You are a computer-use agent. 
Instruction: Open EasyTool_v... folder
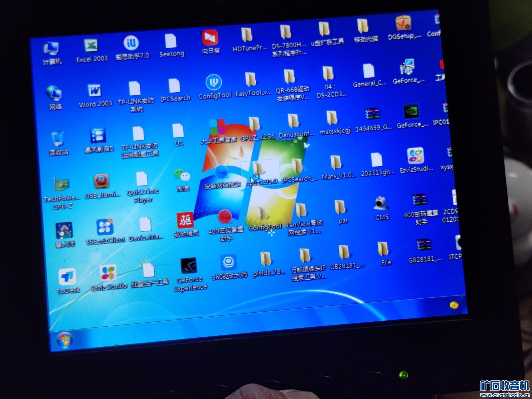point(251,80)
